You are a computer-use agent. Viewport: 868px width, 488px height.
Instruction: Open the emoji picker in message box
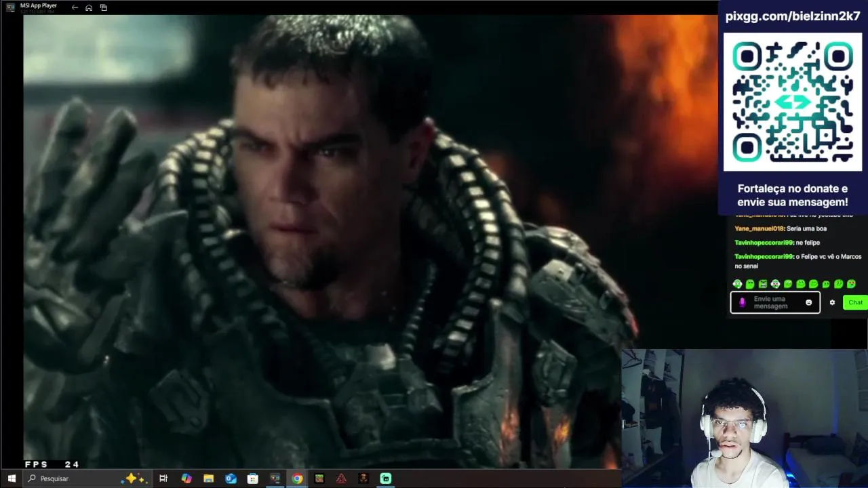point(808,302)
